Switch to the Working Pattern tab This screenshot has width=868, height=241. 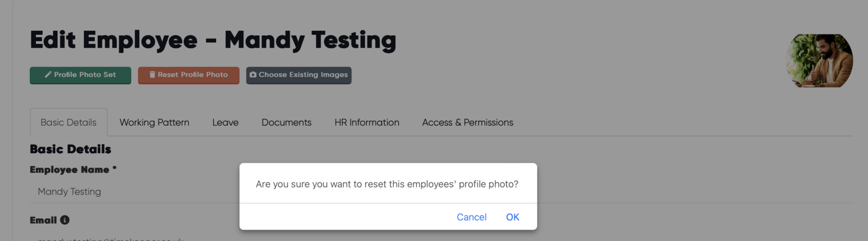(155, 122)
